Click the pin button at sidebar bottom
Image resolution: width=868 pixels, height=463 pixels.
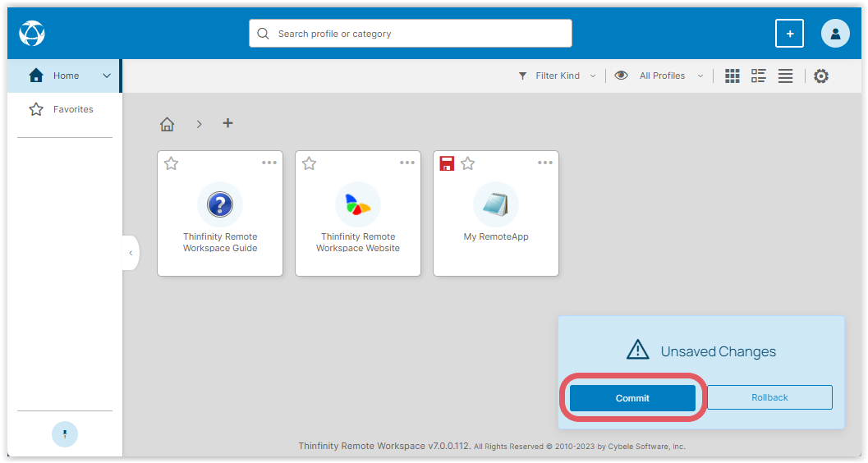(x=65, y=434)
